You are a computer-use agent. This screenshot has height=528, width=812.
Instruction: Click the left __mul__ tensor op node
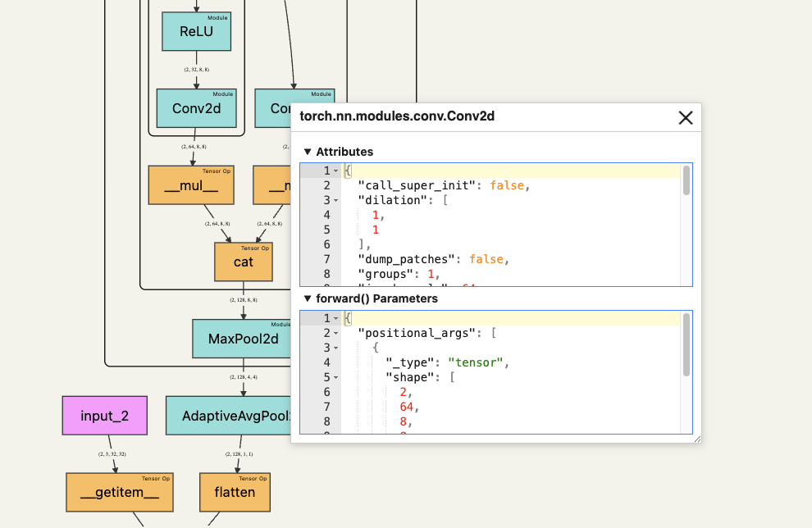(191, 185)
